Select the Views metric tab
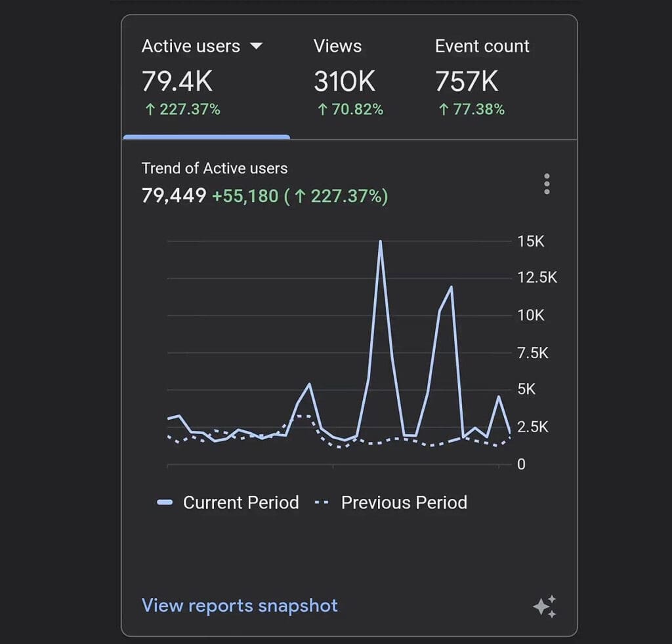 pyautogui.click(x=337, y=47)
